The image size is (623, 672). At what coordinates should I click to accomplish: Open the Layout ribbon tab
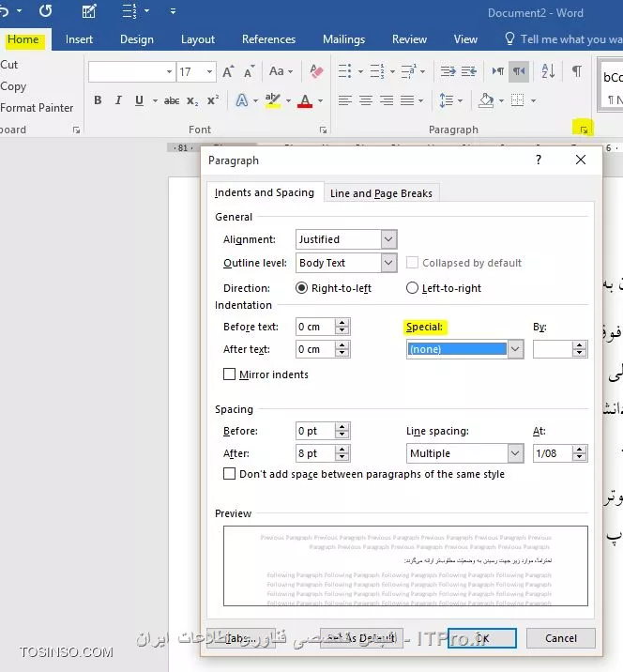point(198,39)
